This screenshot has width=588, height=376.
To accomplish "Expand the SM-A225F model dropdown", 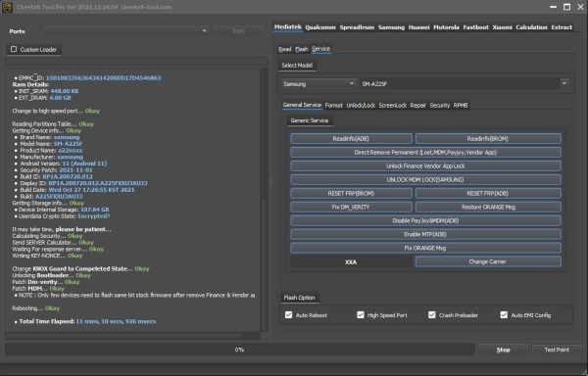I will pyautogui.click(x=465, y=84).
